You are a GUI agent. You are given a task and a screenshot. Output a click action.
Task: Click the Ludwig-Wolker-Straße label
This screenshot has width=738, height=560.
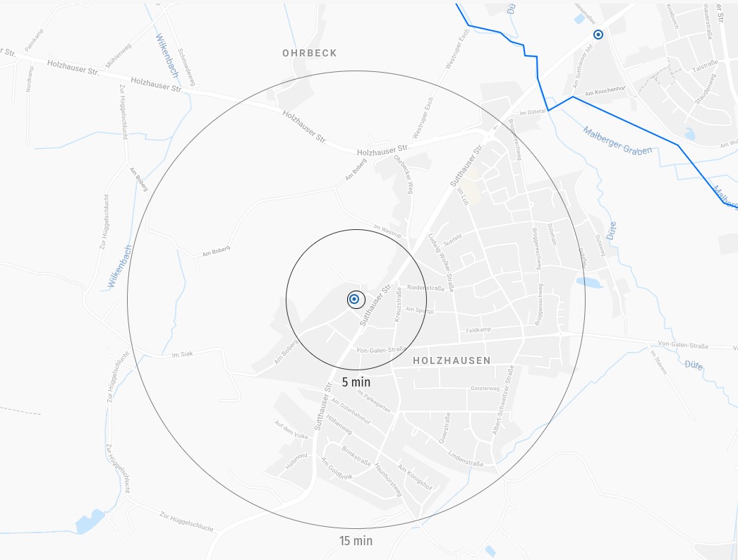coord(441,262)
